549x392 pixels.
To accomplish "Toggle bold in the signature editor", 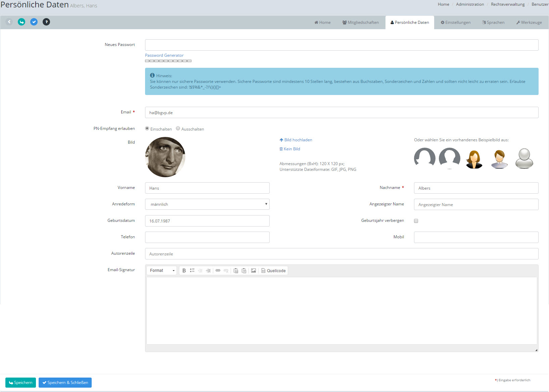I will [184, 271].
